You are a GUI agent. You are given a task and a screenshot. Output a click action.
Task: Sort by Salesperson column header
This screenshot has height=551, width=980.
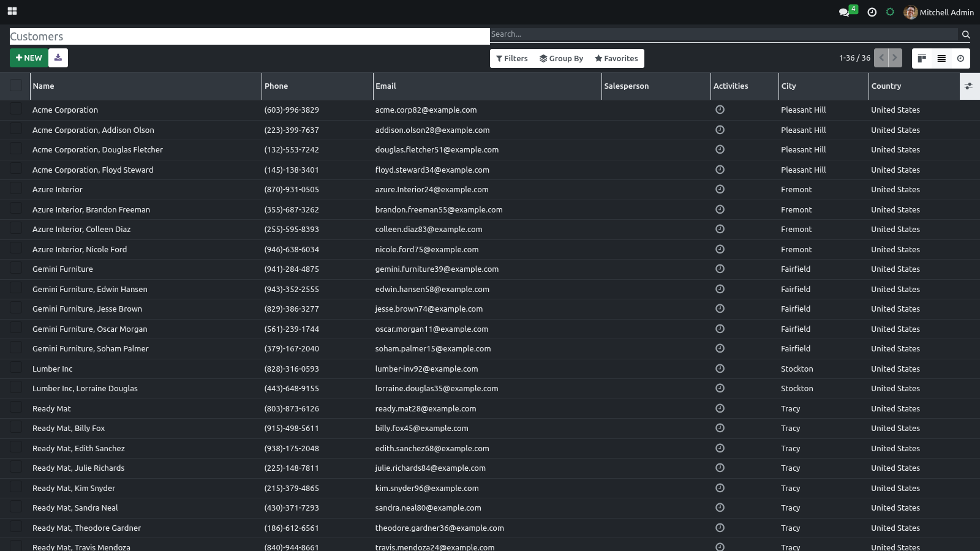click(656, 86)
